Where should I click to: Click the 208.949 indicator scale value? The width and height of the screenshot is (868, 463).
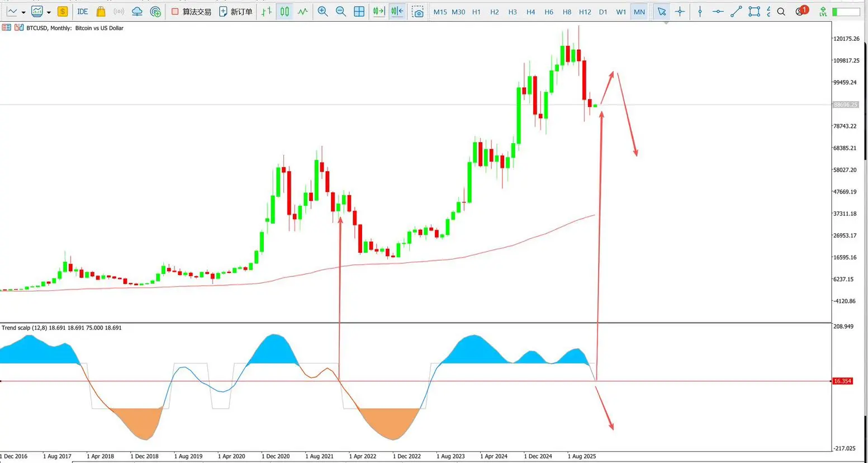(843, 326)
